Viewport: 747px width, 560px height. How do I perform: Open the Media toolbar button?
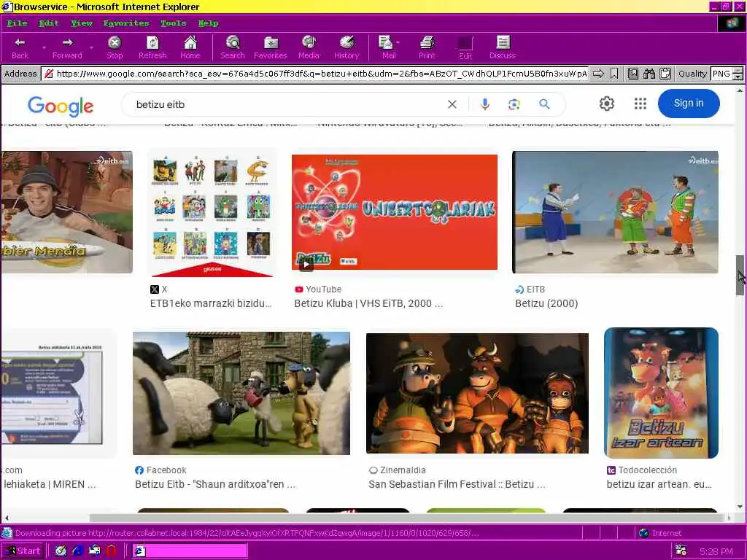tap(309, 47)
